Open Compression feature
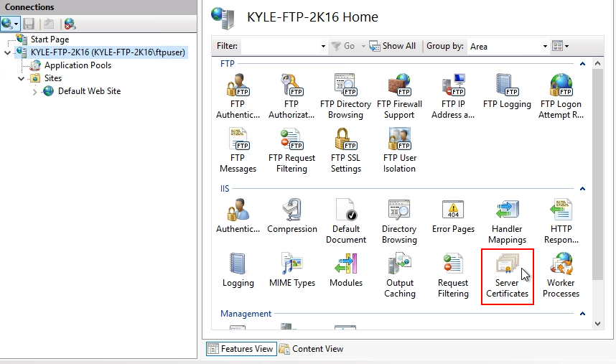 [291, 216]
